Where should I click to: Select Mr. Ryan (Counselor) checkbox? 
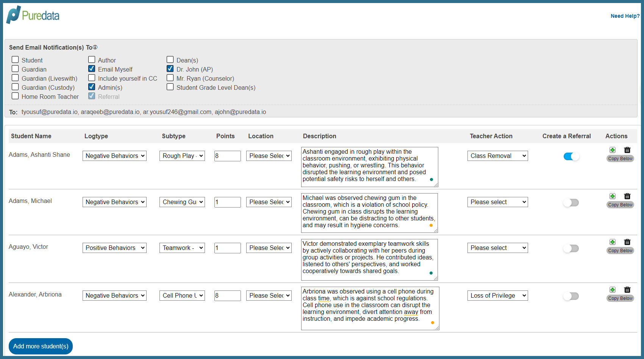[x=170, y=78]
